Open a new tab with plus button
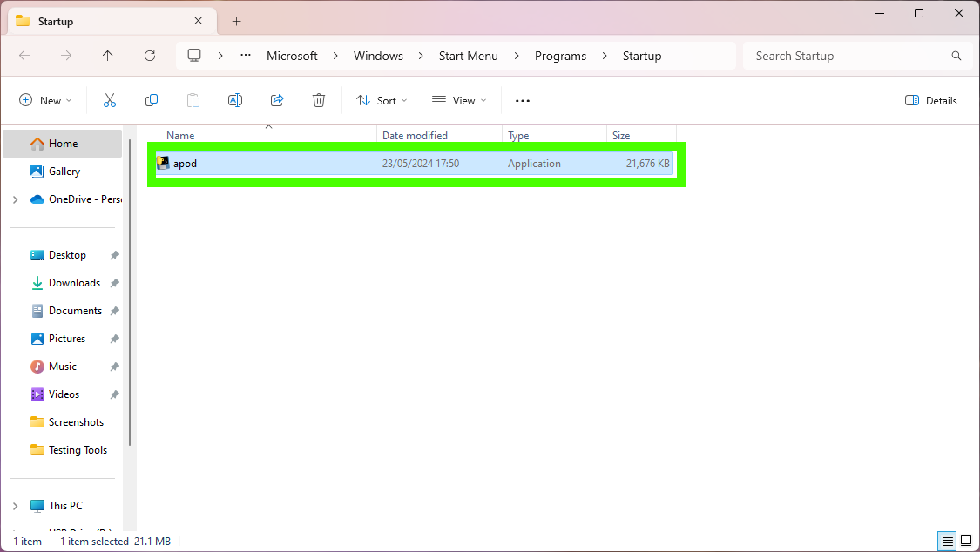Image resolution: width=980 pixels, height=552 pixels. click(236, 21)
